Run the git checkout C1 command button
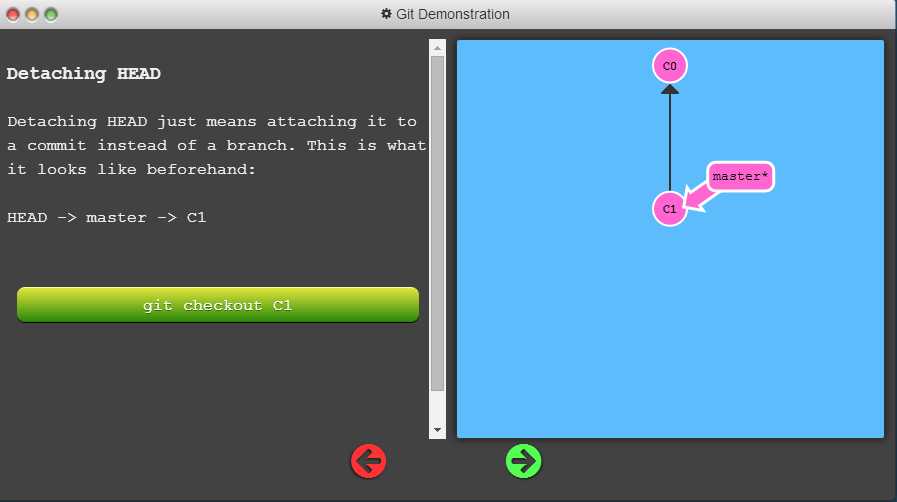 (218, 305)
